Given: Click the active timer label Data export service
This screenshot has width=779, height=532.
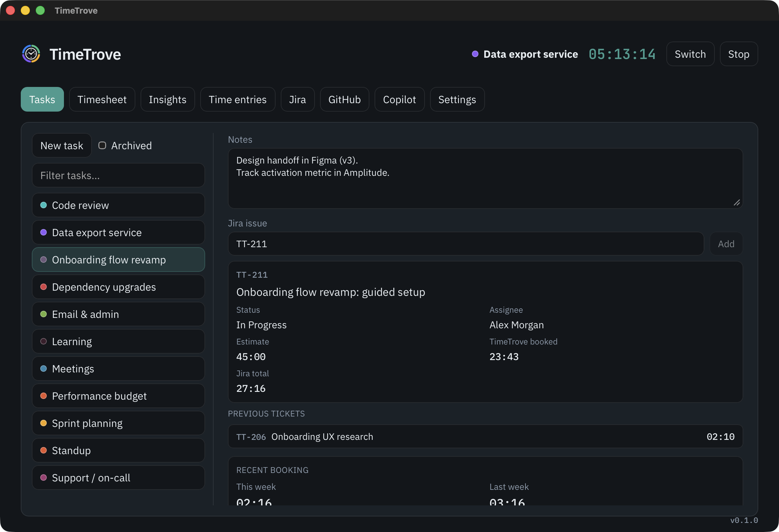Looking at the screenshot, I should (x=531, y=54).
